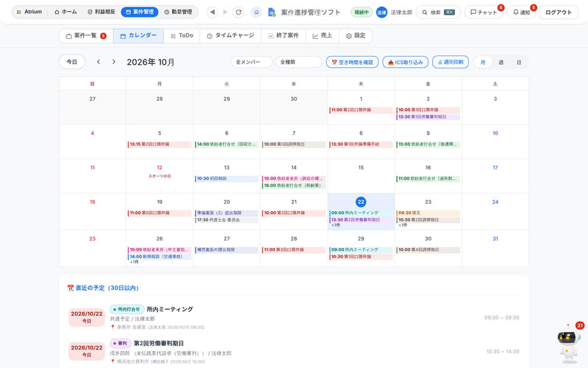588x368 pixels.
Task: Open the 11:00 第2回口頭弁論 event on October 1
Action: [x=361, y=110]
